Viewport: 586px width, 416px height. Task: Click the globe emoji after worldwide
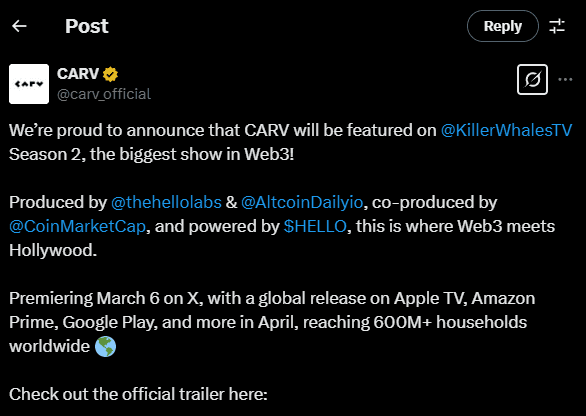tap(105, 346)
